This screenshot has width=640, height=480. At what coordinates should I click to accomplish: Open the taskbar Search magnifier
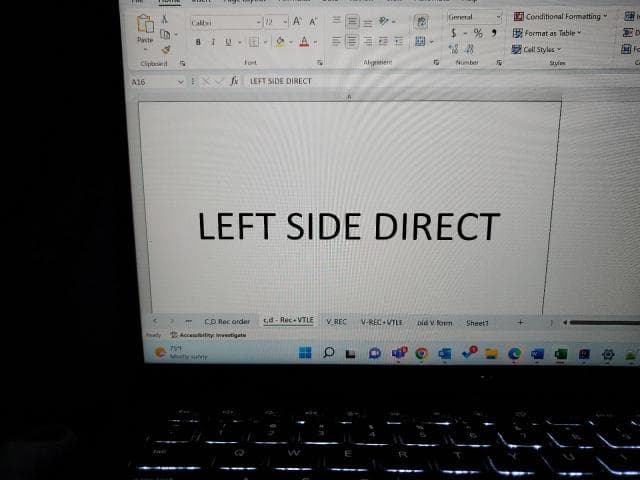pos(328,352)
